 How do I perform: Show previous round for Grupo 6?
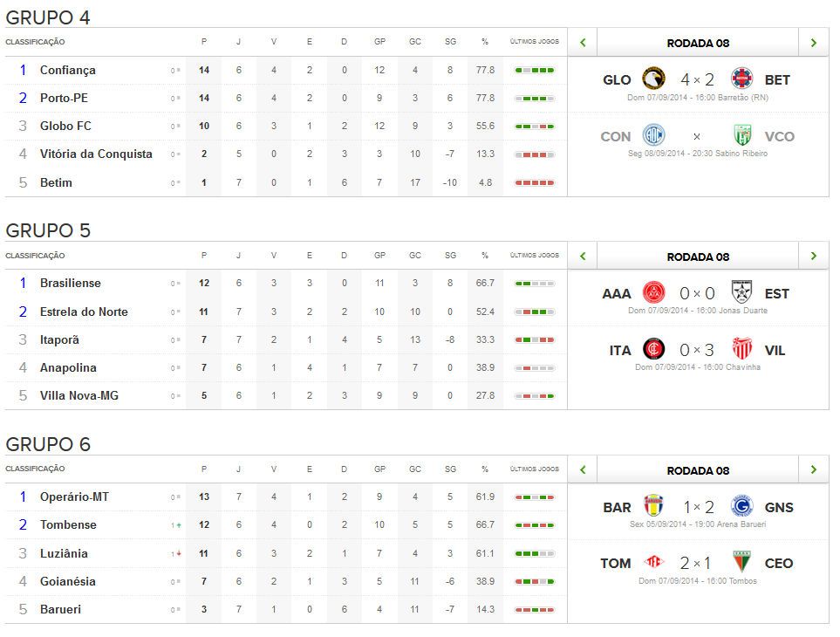tap(583, 469)
